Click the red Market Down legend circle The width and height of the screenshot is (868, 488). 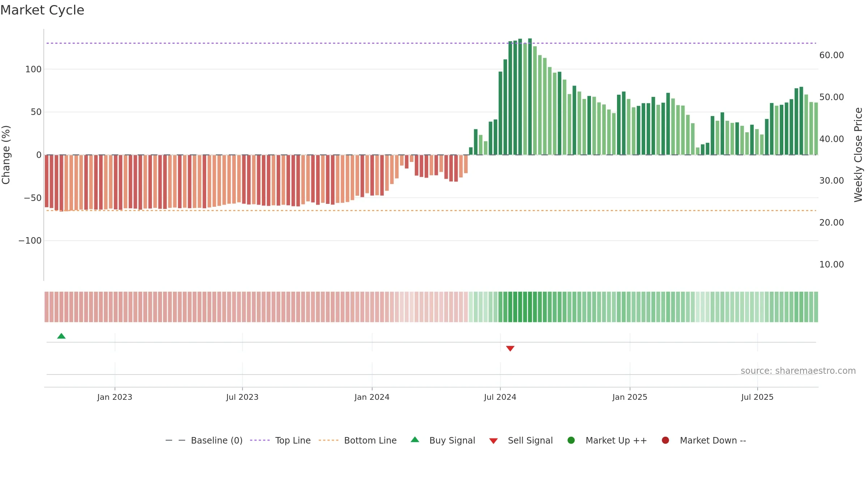665,440
